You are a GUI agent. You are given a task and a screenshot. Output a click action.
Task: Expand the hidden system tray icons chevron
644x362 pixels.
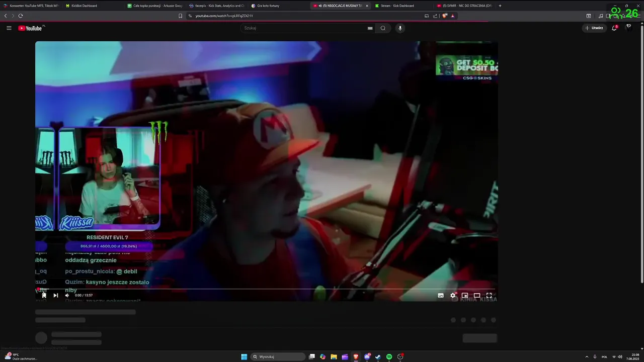pos(587,356)
